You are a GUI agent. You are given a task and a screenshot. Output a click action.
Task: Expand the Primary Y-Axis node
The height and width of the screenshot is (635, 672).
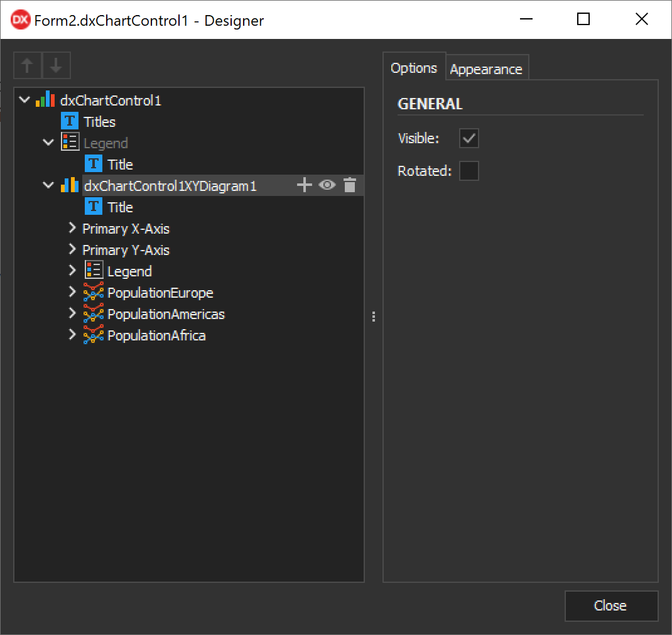click(72, 250)
